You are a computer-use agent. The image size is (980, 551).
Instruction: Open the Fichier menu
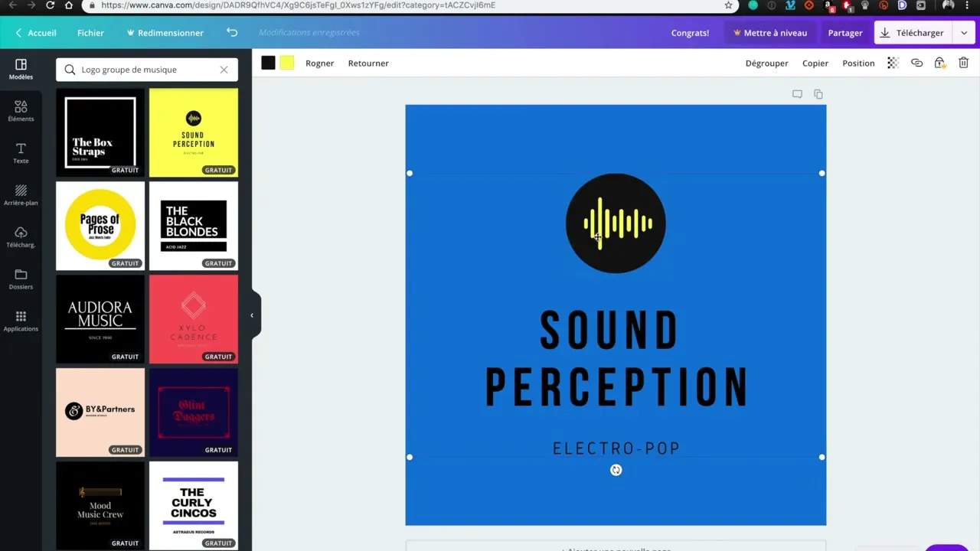(90, 33)
